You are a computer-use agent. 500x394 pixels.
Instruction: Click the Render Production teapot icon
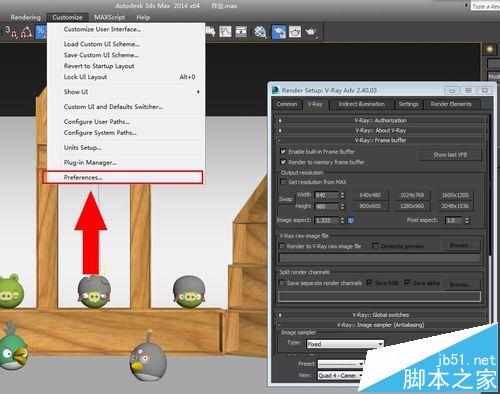pos(311,32)
